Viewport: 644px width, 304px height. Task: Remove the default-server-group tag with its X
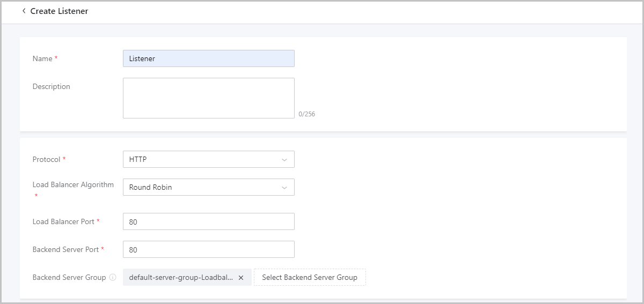[x=241, y=278]
